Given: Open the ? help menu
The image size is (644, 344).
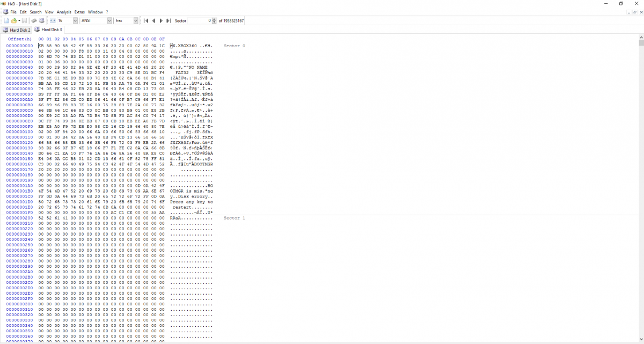Looking at the screenshot, I should 107,12.
